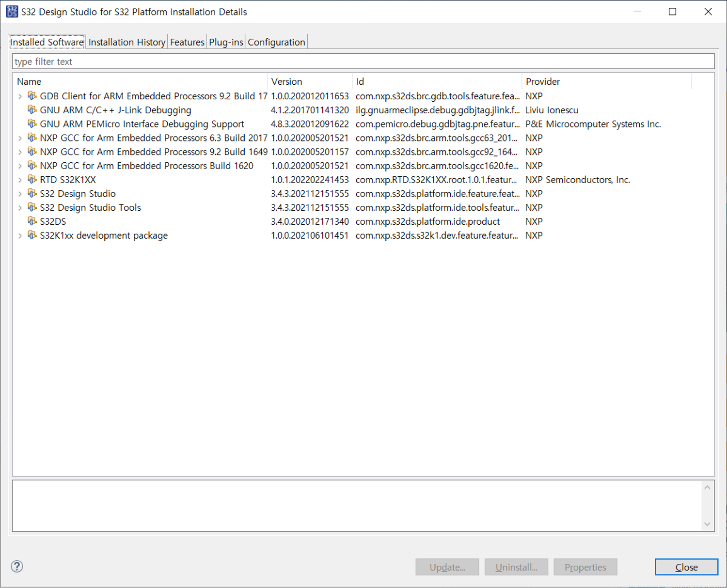Sort by the Version column header

pos(310,81)
